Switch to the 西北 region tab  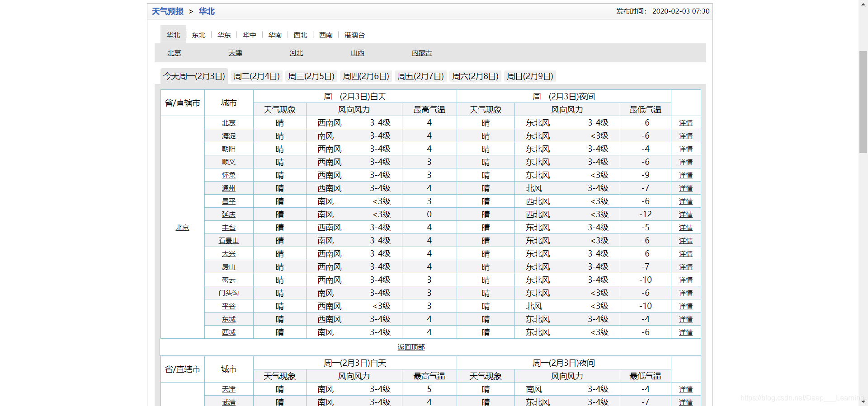click(300, 35)
